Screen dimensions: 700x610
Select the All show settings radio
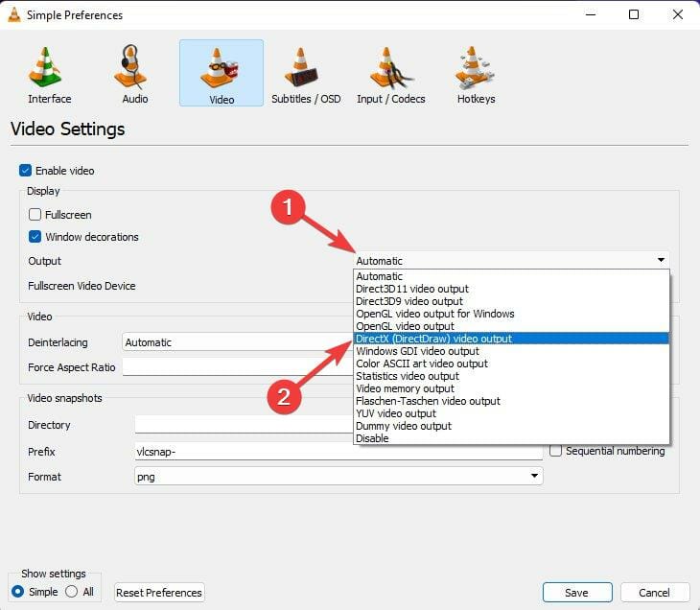click(71, 592)
